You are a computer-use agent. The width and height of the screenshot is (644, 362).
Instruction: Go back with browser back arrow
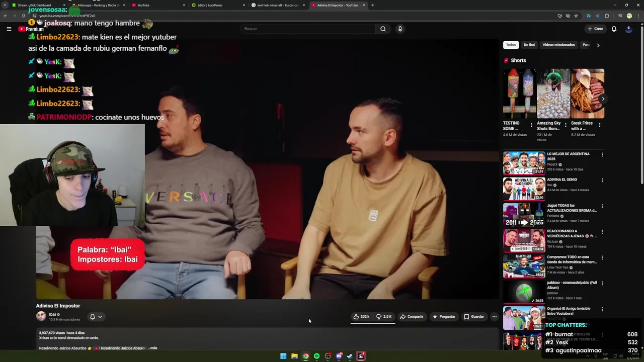tap(5, 16)
